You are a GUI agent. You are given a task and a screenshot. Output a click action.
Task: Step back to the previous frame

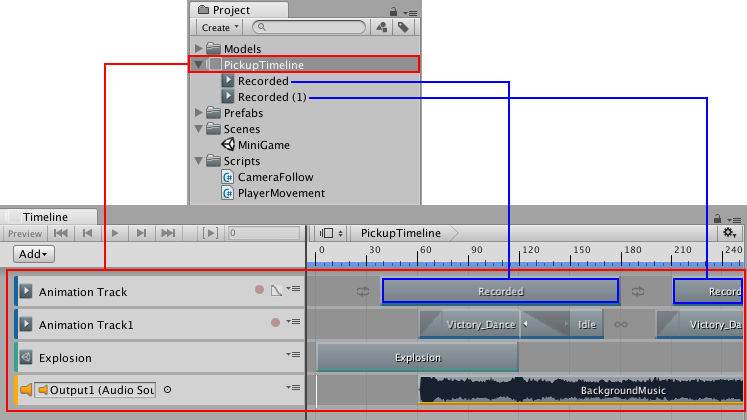coord(89,233)
